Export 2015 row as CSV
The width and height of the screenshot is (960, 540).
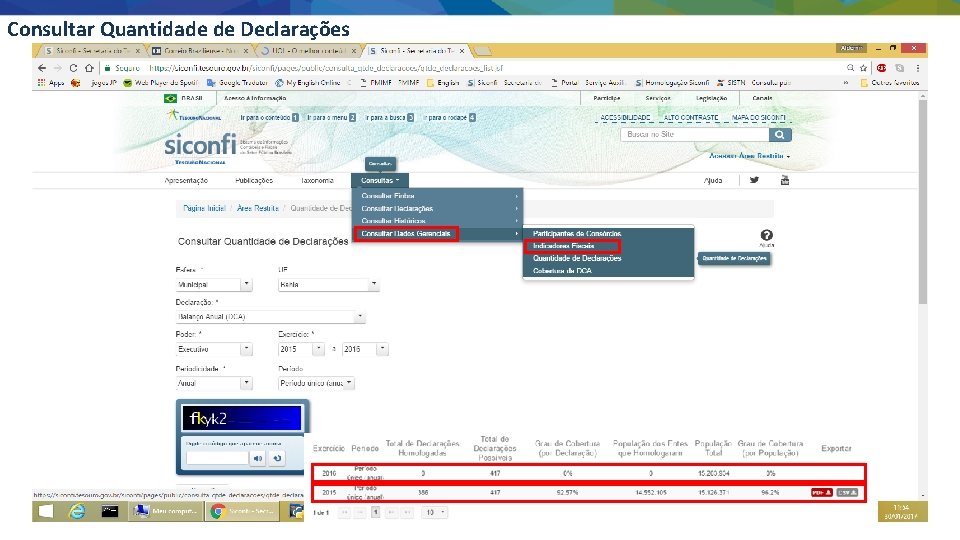point(847,492)
